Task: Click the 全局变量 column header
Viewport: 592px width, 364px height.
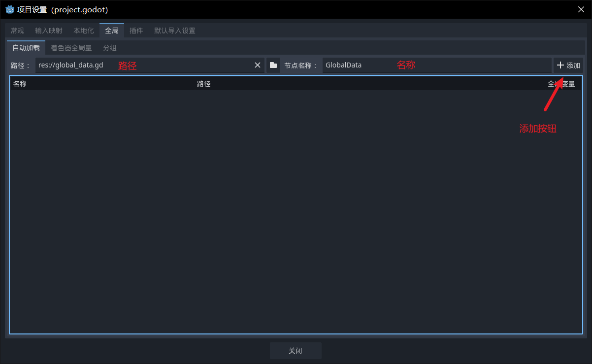Action: pos(561,84)
